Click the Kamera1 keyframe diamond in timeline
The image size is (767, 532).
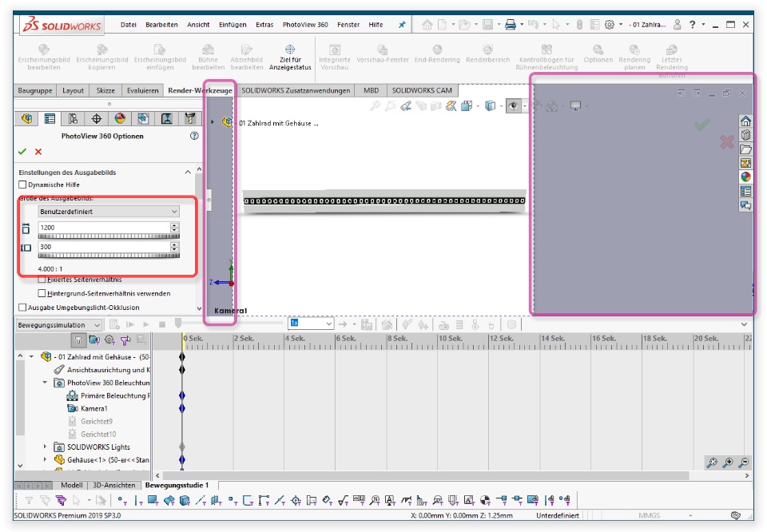(x=182, y=408)
